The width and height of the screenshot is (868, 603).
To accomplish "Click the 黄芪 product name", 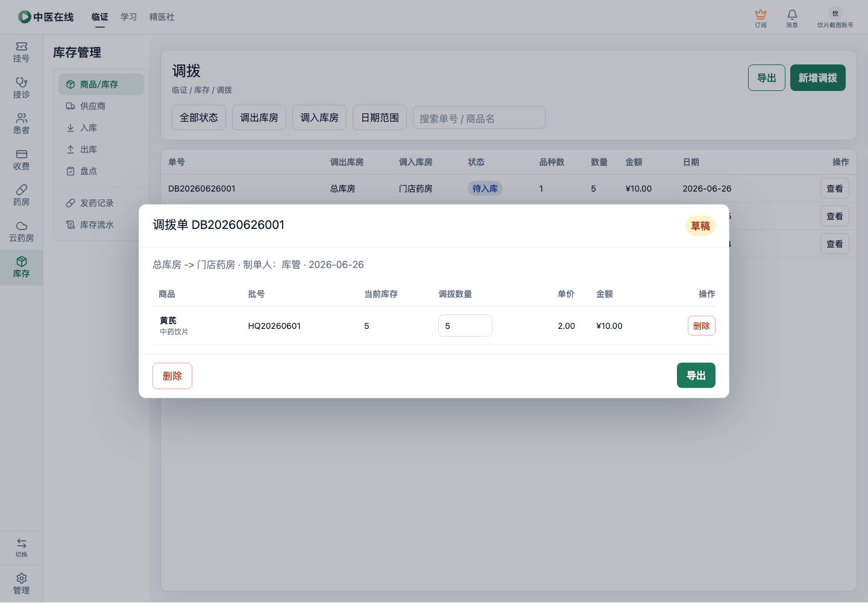I will pyautogui.click(x=168, y=320).
